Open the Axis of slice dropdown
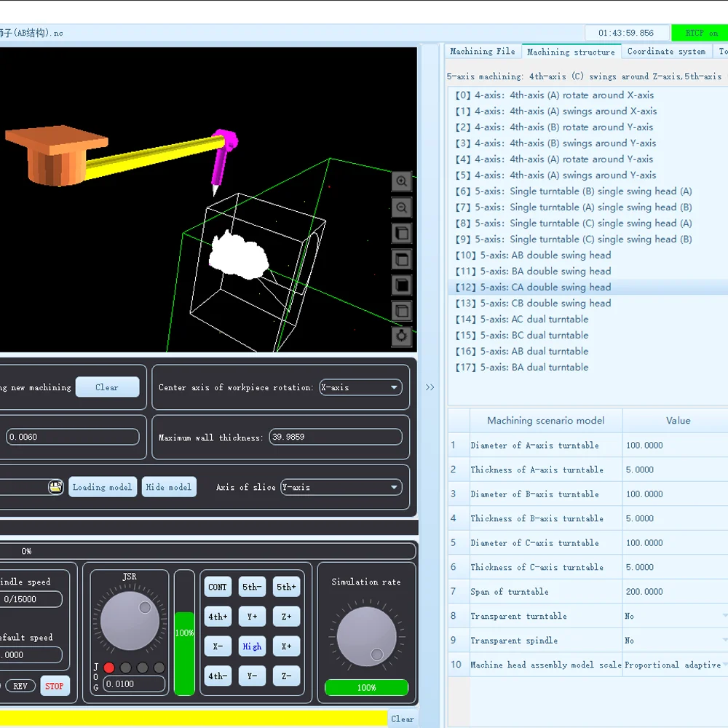The height and width of the screenshot is (728, 728). click(341, 487)
